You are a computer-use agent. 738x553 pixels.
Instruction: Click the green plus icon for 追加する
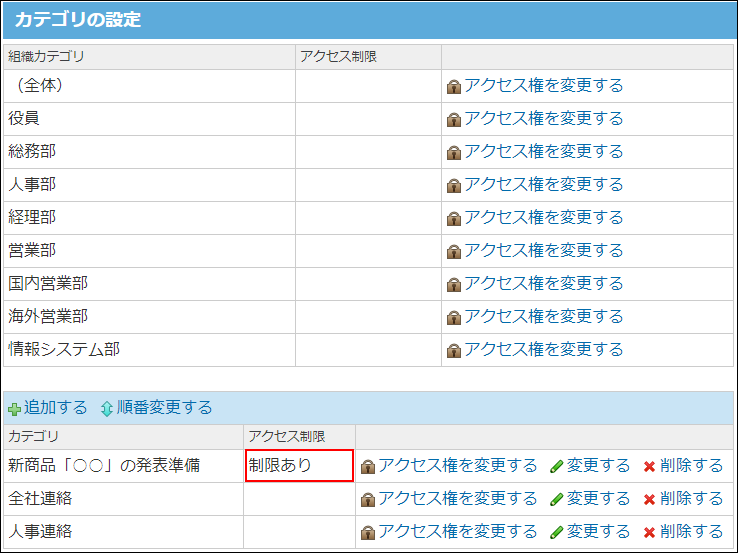coord(15,409)
